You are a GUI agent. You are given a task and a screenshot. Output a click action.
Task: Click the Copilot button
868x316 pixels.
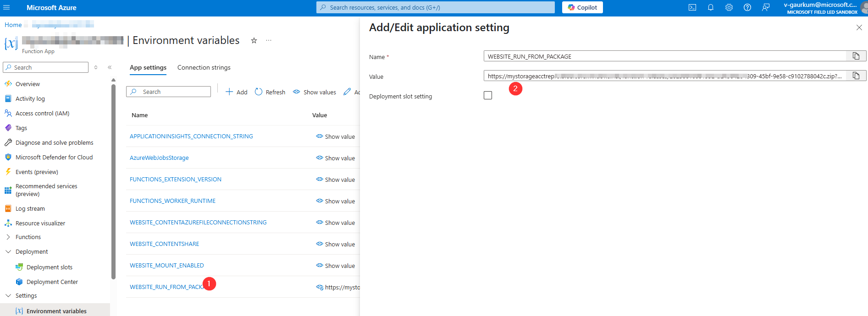582,7
